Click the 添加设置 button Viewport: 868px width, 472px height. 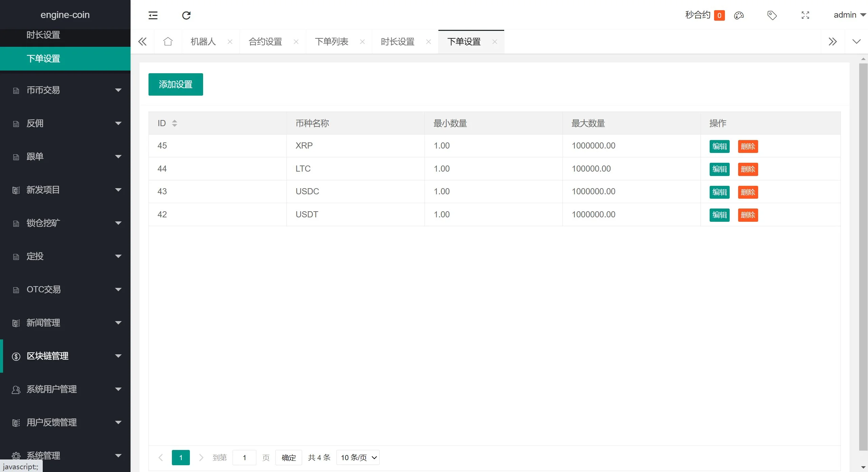[176, 84]
